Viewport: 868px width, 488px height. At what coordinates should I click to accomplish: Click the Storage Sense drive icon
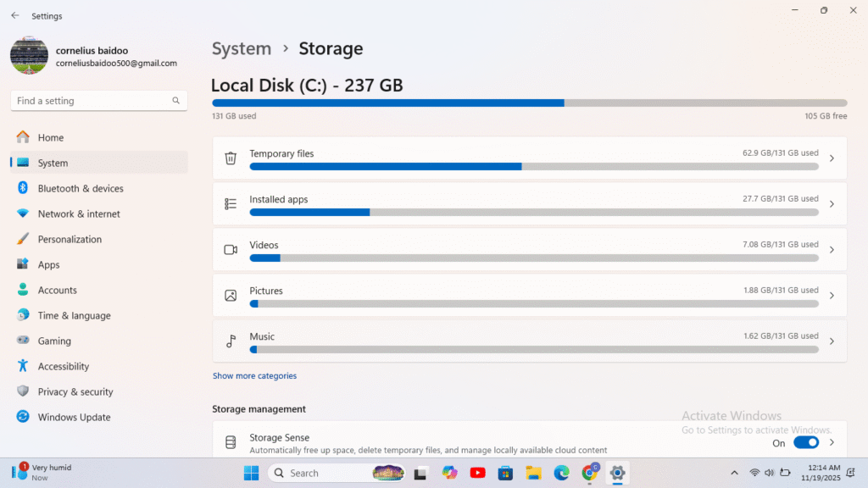tap(231, 443)
